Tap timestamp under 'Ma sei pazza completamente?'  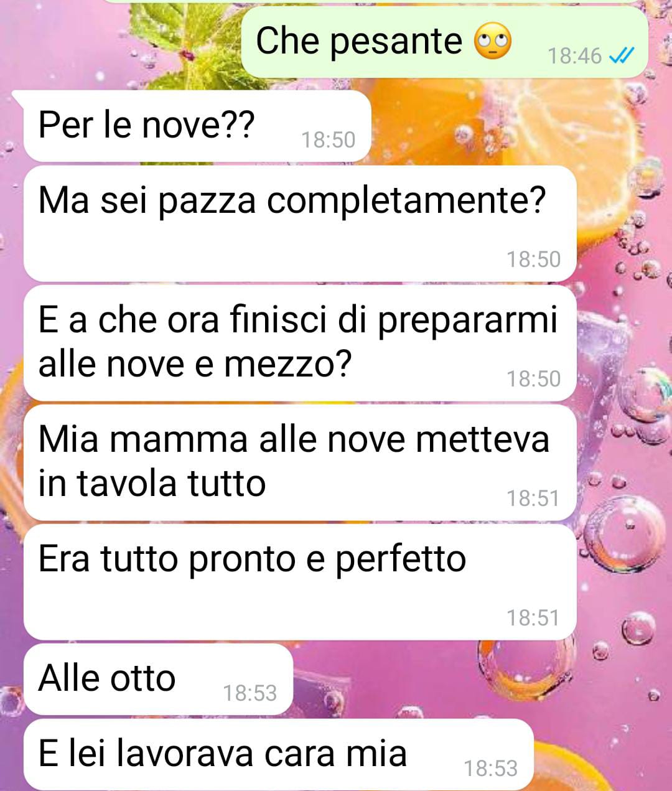pos(533,260)
